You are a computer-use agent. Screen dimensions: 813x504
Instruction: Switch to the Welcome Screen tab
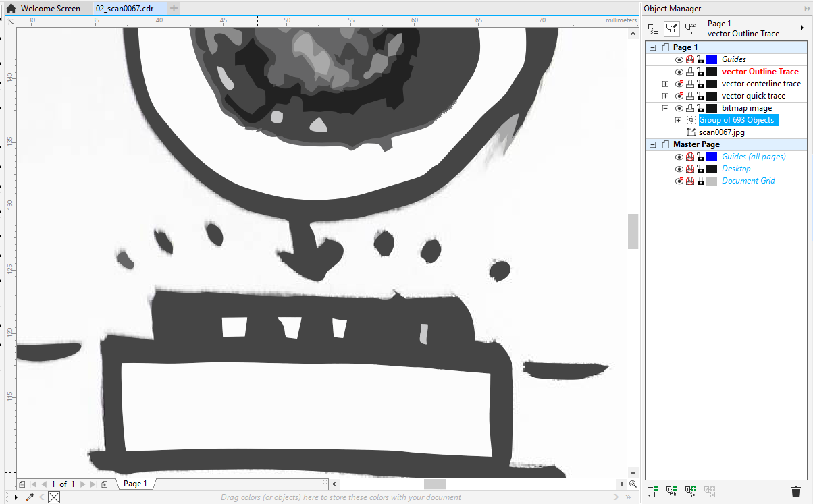pyautogui.click(x=51, y=8)
